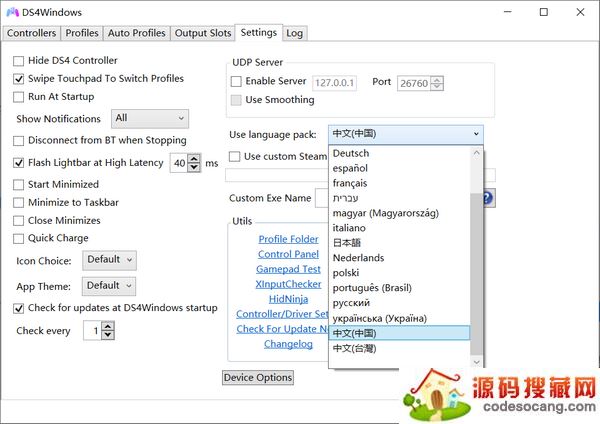The width and height of the screenshot is (600, 424).
Task: Click the UDP server IP address field
Action: pos(334,82)
